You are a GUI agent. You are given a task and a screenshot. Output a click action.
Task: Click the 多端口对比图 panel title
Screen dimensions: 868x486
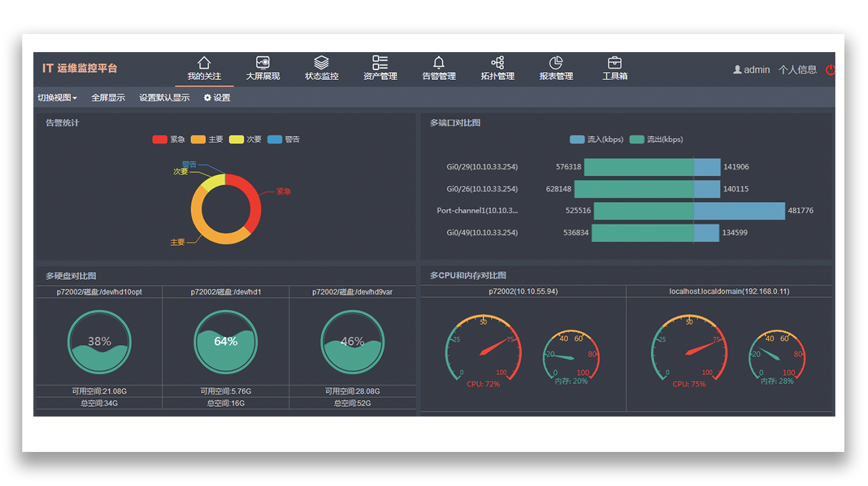[455, 123]
